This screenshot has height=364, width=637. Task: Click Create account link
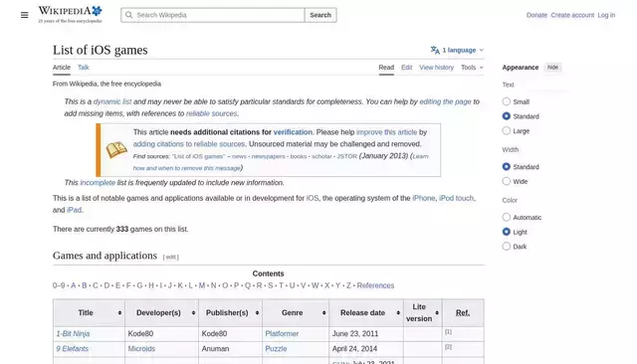pyautogui.click(x=572, y=15)
